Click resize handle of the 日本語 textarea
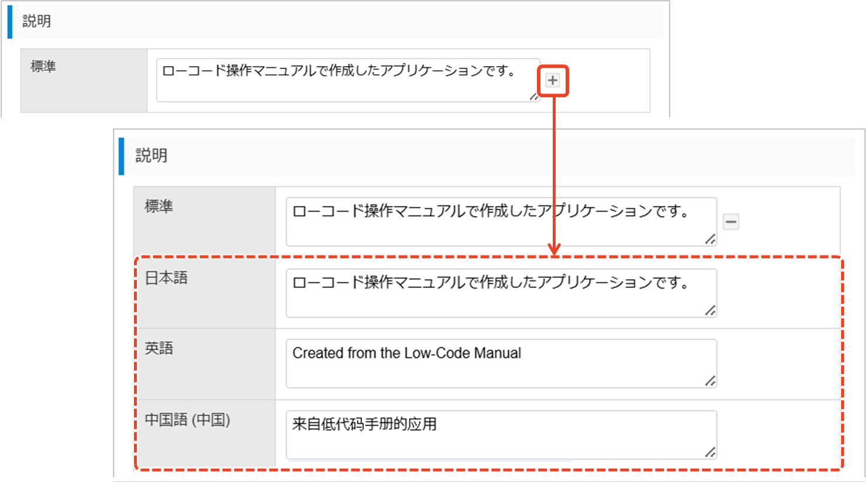Viewport: 868px width, 484px height. (710, 311)
